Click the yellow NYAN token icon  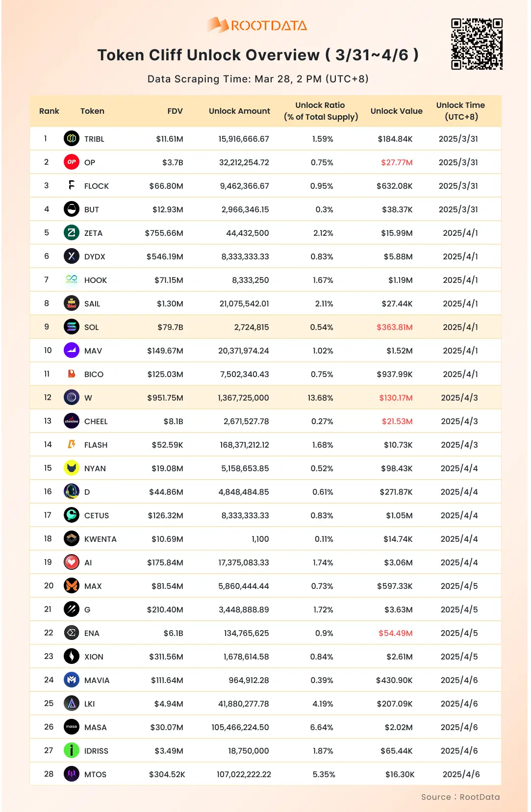[72, 468]
